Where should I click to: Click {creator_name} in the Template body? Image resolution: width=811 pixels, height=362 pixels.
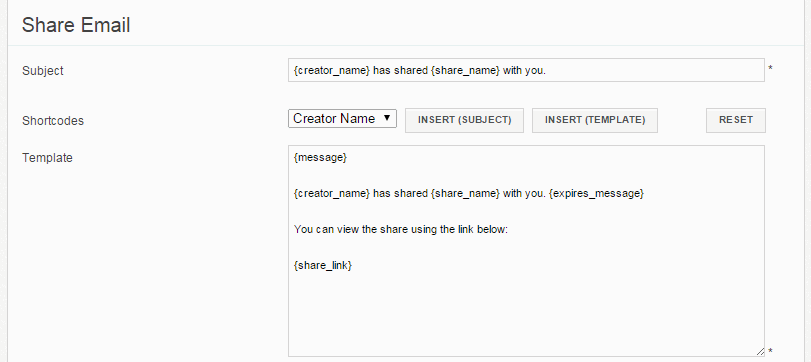tap(332, 193)
